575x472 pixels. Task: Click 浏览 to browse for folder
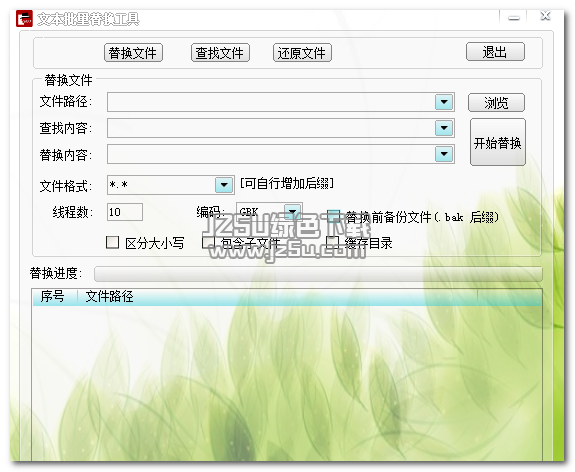pos(496,103)
